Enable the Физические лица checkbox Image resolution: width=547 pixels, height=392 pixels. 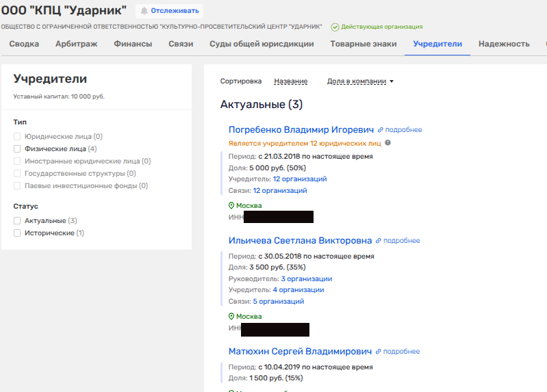coord(17,148)
